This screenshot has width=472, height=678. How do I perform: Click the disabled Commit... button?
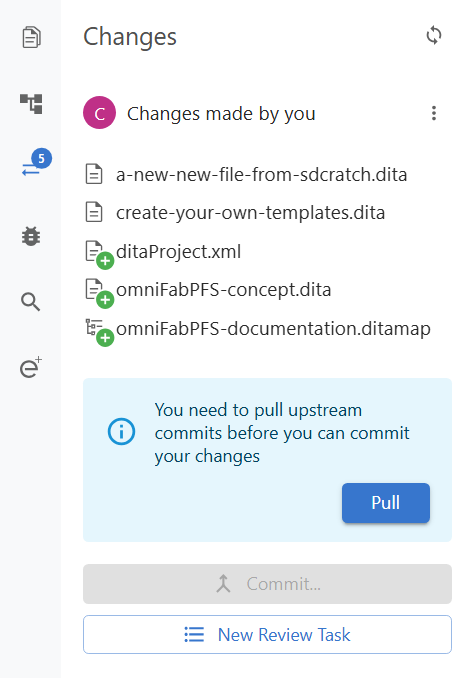point(267,584)
